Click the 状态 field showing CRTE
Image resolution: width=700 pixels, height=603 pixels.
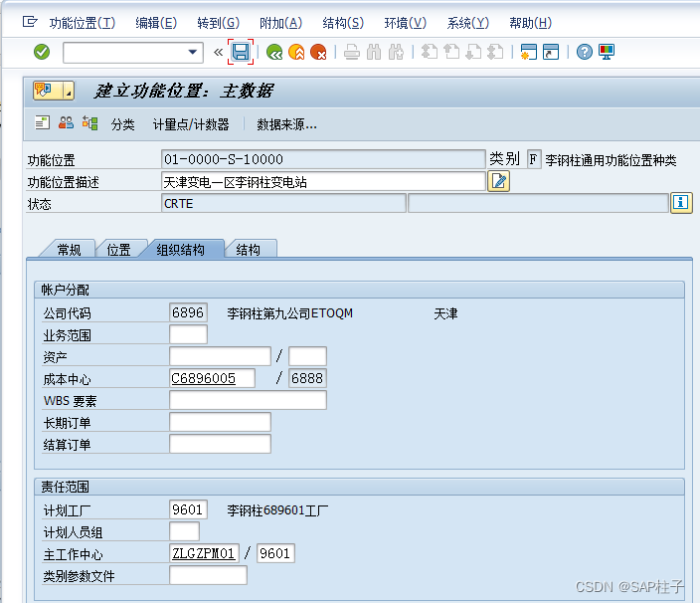283,203
